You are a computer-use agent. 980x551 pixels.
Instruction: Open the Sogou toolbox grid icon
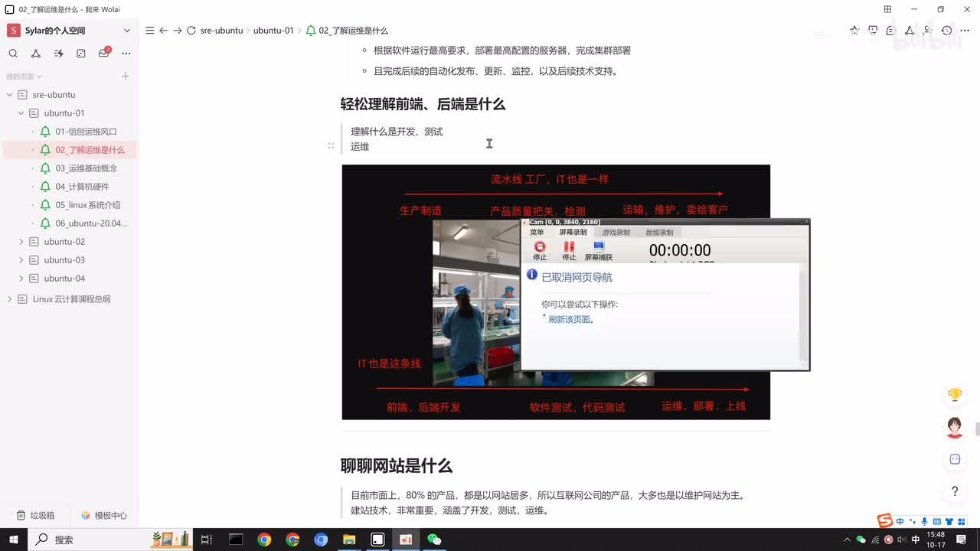962,522
